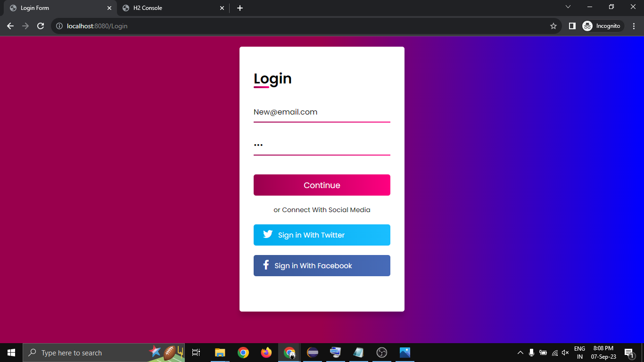Open Eclipse IDE from the taskbar
Screen dimensions: 644x362
tap(312, 353)
